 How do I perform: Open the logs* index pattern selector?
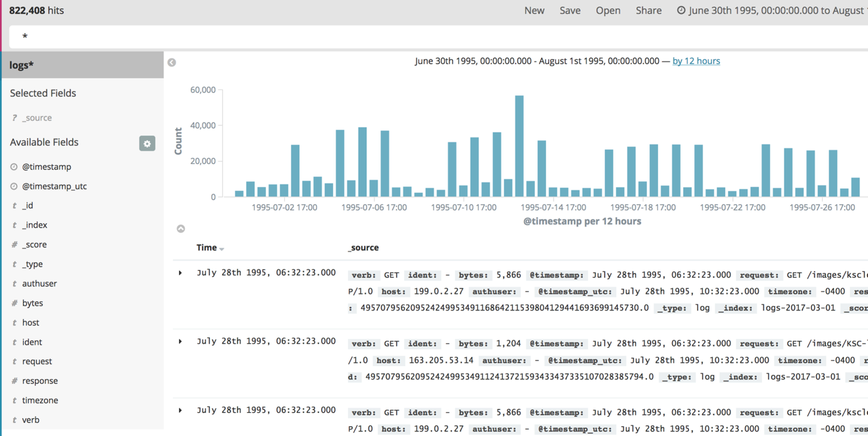83,65
